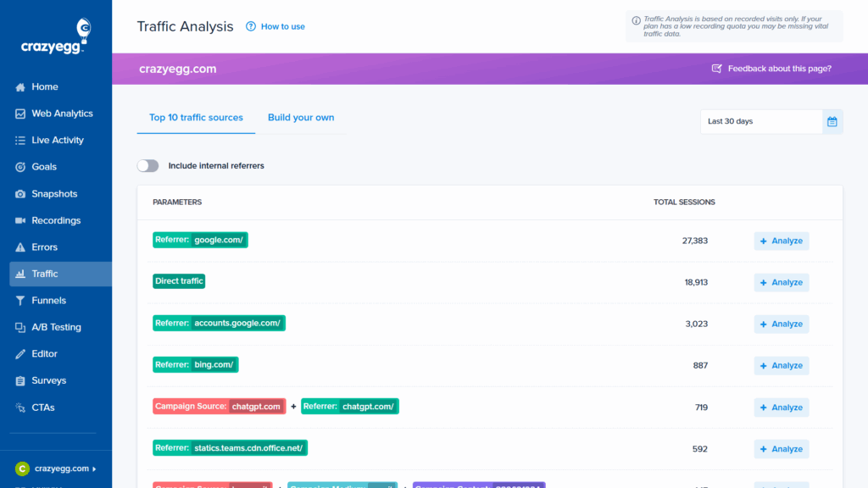The image size is (868, 488).
Task: Select the Top 10 traffic sources tab
Action: (196, 118)
